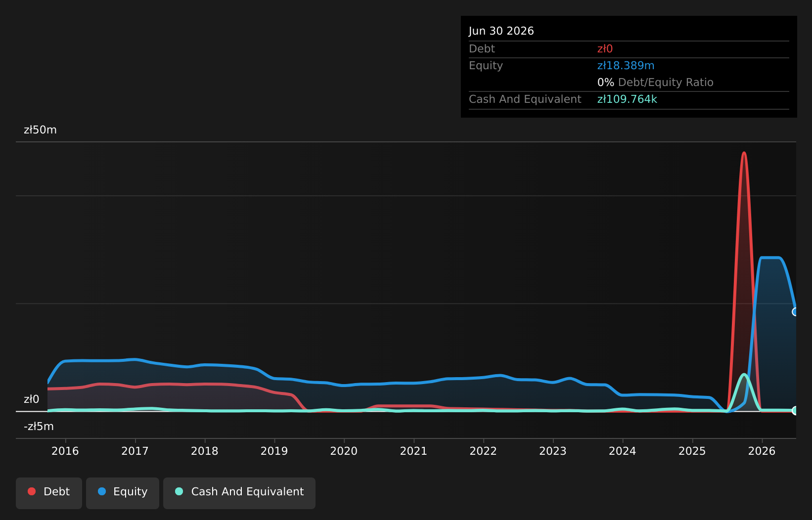Click the 2019 x-axis label
This screenshot has height=520, width=812.
coord(274,451)
